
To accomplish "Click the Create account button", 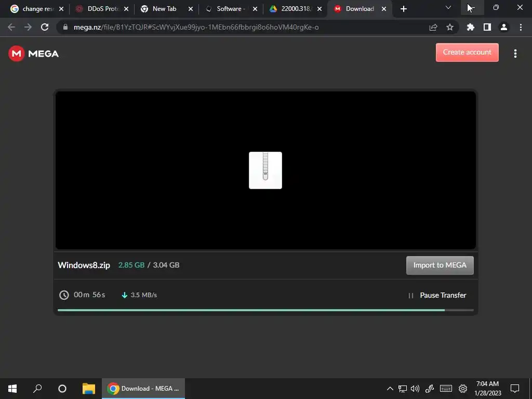I will point(467,52).
